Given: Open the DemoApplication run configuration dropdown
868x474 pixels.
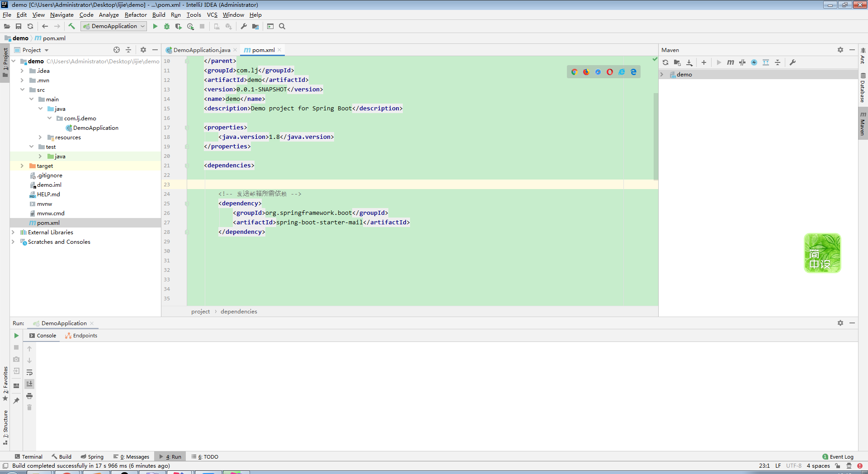Looking at the screenshot, I should coord(114,26).
